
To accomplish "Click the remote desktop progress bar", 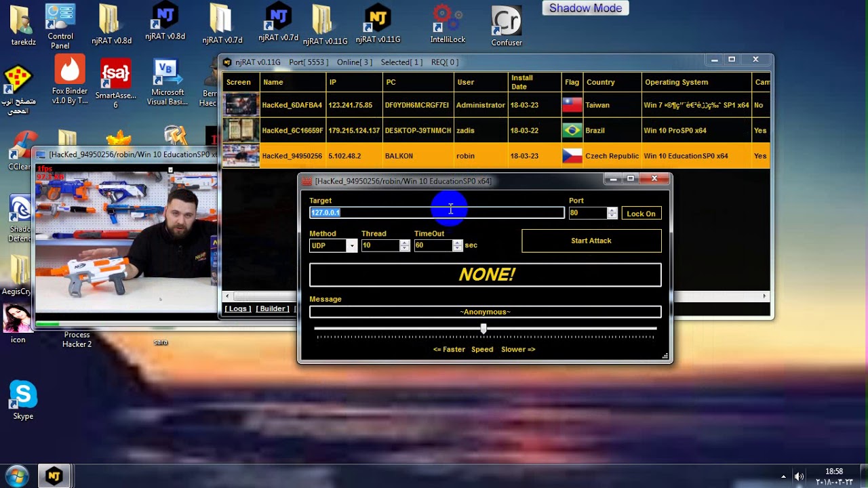I will pyautogui.click(x=126, y=325).
